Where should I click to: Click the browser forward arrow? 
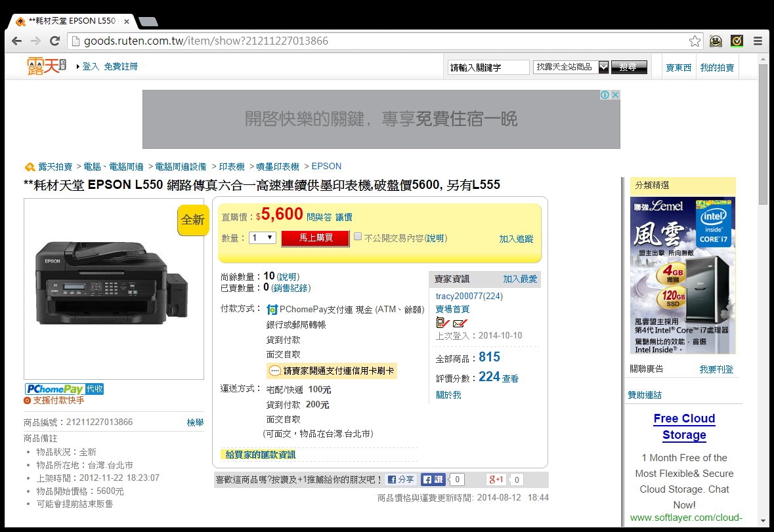click(x=35, y=41)
